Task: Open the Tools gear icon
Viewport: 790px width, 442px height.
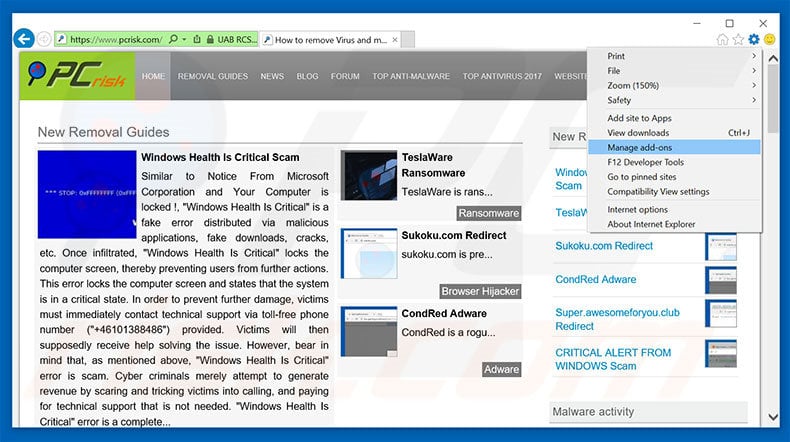Action: point(754,39)
